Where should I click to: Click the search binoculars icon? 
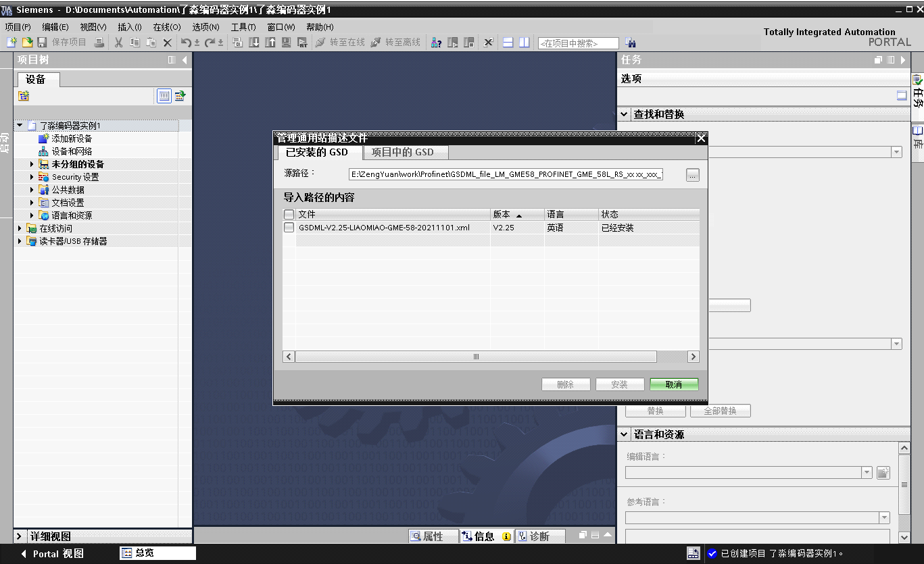point(630,43)
